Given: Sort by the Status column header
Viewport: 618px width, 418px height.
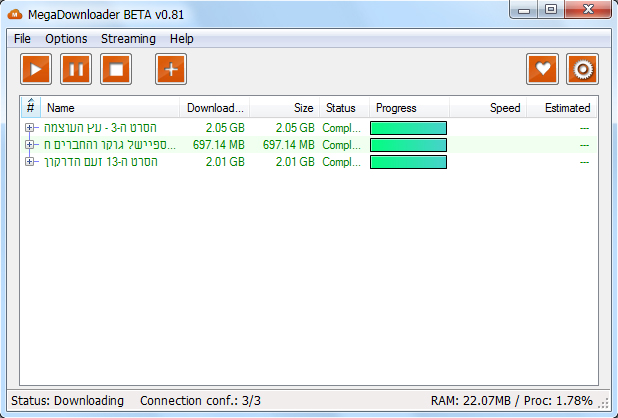Looking at the screenshot, I should coord(344,108).
